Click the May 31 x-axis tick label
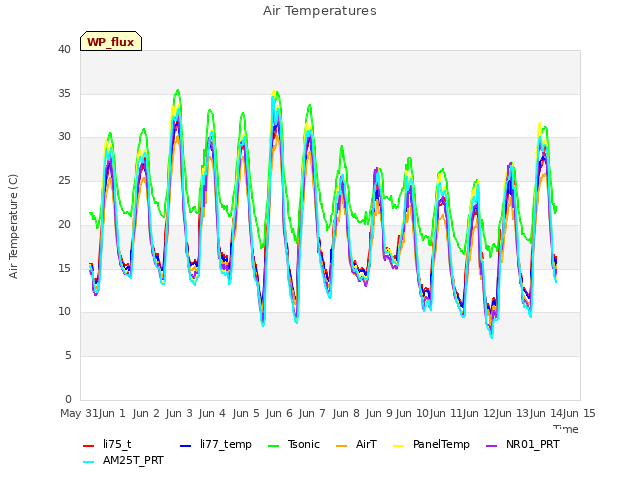640x480 pixels. coord(79,413)
